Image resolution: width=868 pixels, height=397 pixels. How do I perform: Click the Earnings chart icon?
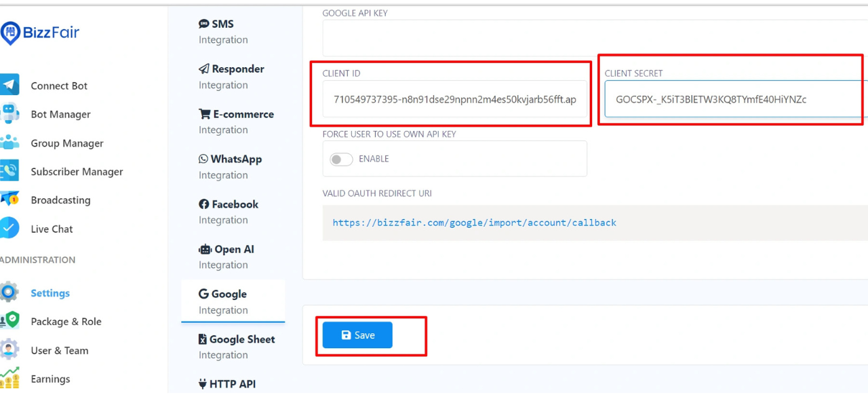click(x=9, y=378)
